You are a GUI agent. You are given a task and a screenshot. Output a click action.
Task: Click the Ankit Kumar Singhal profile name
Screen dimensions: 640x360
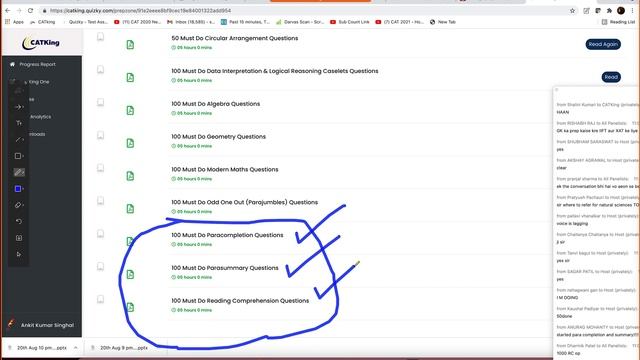[47, 325]
